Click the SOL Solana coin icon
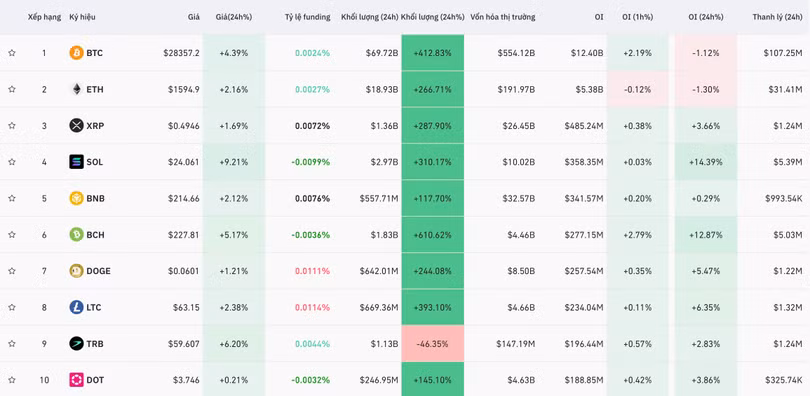The height and width of the screenshot is (396, 810). 76,162
